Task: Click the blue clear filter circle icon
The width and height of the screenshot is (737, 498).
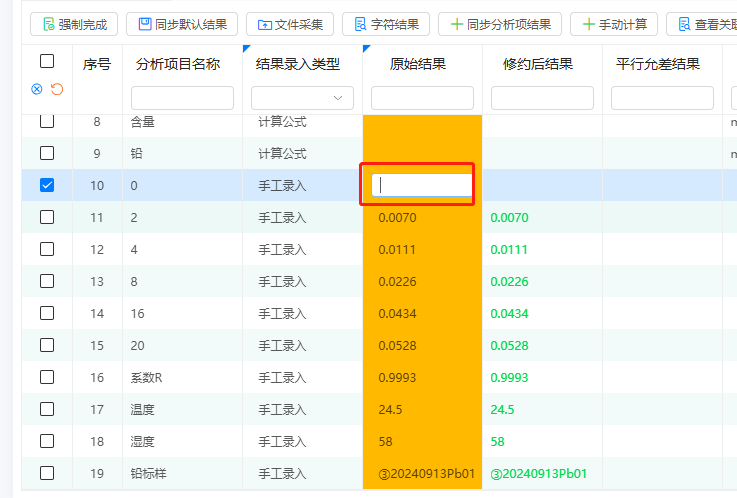Action: [x=37, y=89]
